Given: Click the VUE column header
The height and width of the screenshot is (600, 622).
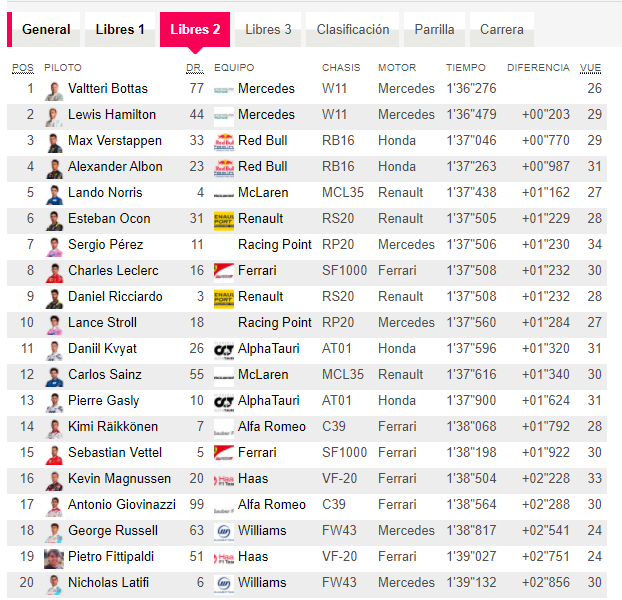Looking at the screenshot, I should tap(590, 68).
